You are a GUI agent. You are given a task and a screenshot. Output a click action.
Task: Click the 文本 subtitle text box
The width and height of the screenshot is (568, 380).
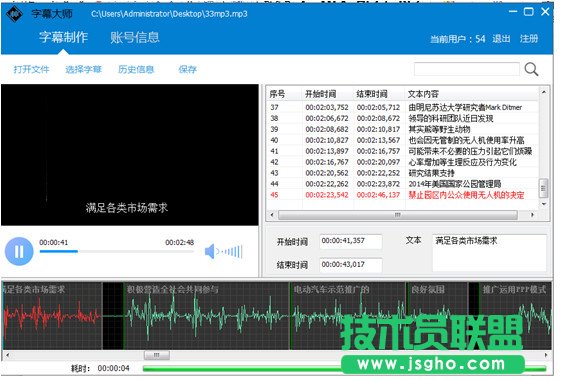click(x=489, y=253)
